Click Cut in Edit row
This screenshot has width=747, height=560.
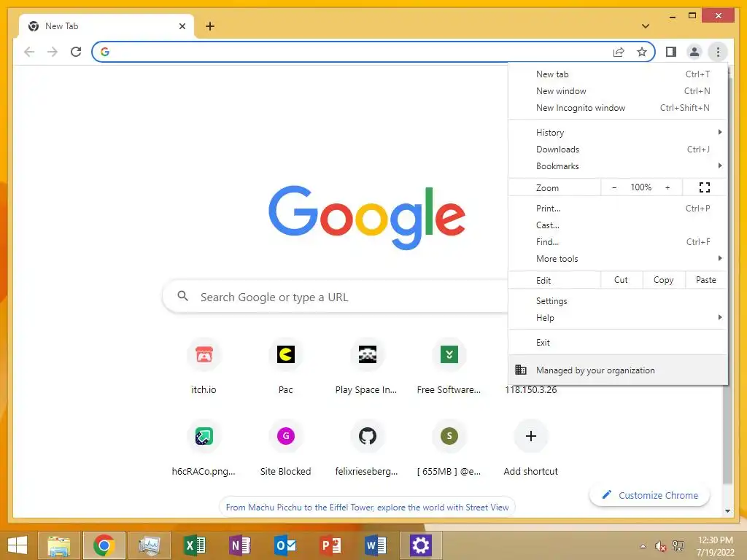pos(622,280)
